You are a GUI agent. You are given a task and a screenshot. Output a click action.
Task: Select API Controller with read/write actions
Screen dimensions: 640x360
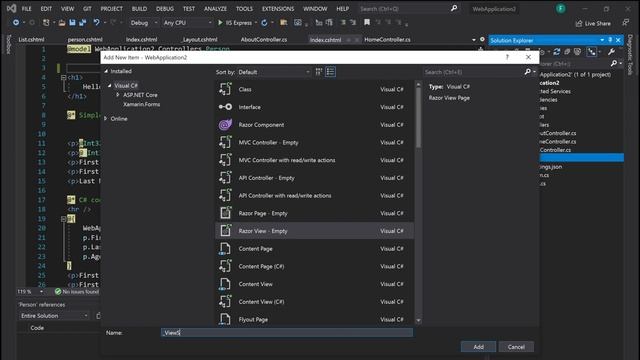[314, 196]
